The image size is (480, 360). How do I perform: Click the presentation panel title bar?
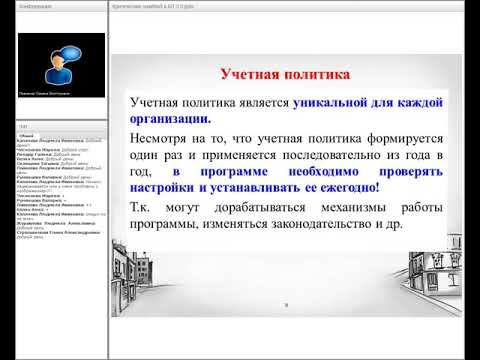(287, 6)
